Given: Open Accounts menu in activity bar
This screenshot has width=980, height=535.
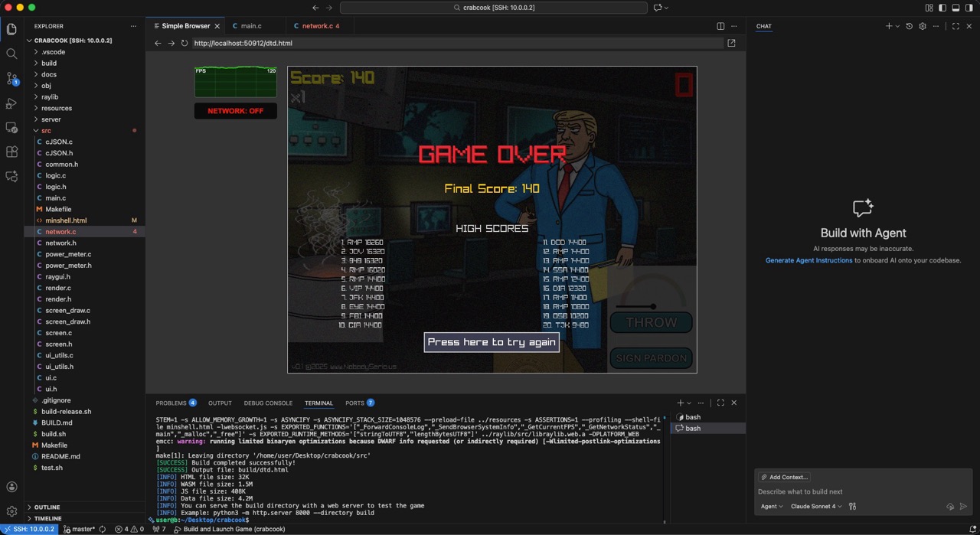Looking at the screenshot, I should click(x=11, y=487).
